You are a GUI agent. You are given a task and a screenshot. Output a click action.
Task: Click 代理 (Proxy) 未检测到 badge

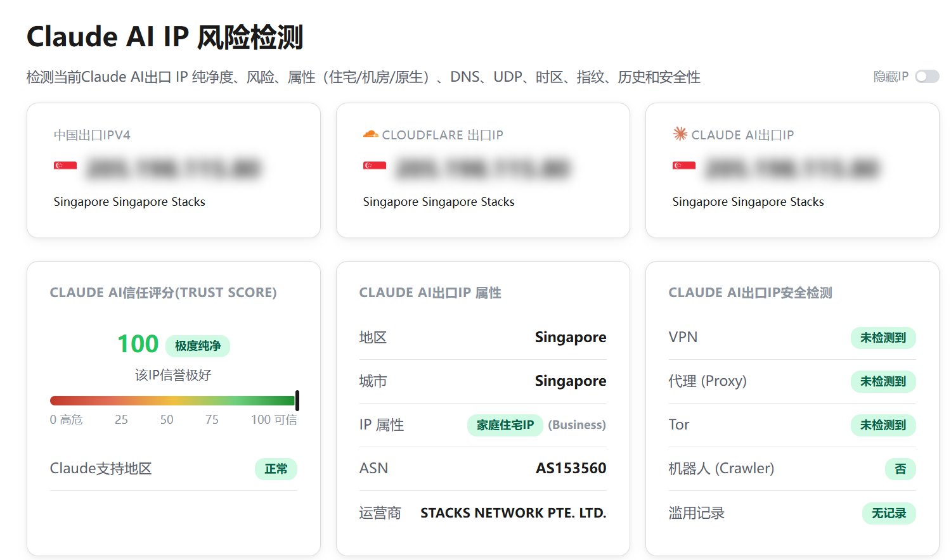click(883, 381)
